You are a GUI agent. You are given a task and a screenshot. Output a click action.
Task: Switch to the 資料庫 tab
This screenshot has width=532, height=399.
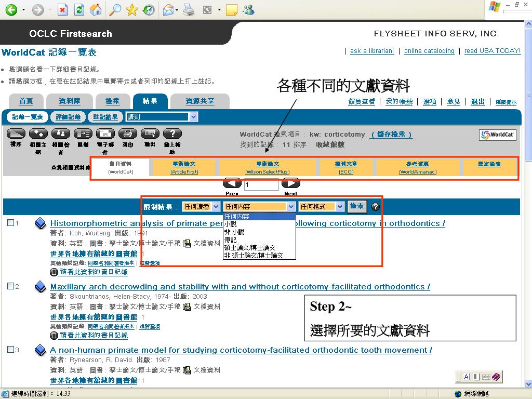(70, 101)
